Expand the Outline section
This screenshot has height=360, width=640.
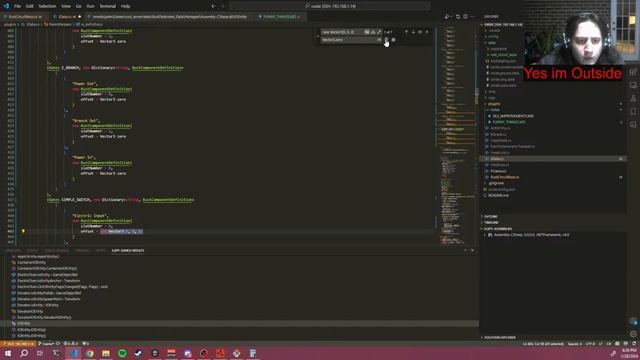click(x=491, y=216)
